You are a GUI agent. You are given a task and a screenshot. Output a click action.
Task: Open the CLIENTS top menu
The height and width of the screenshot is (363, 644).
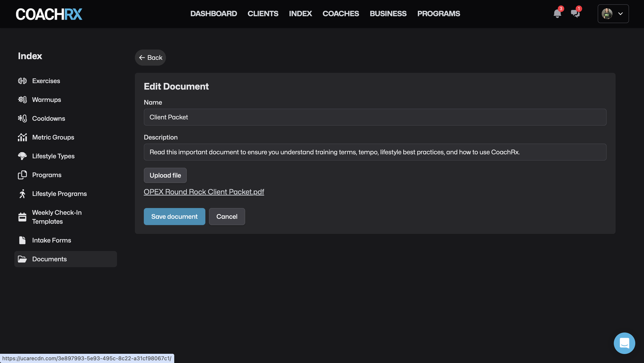(263, 14)
